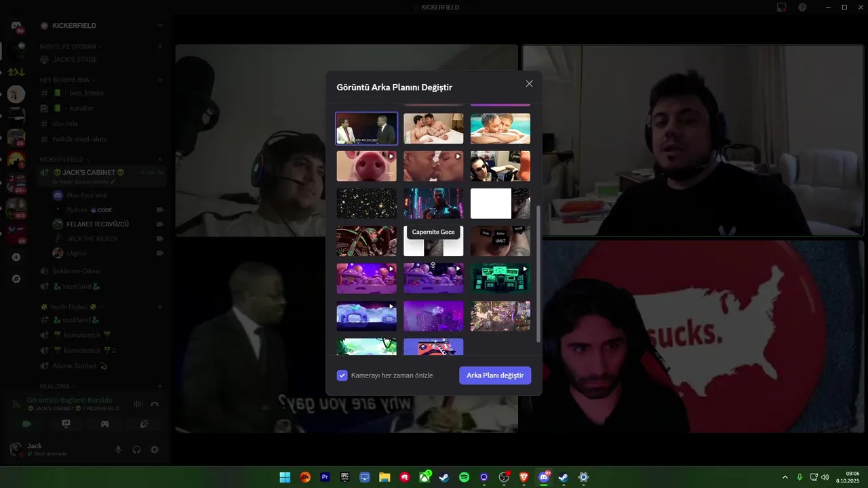Open Discord help question mark icon
868x488 pixels.
tap(802, 7)
